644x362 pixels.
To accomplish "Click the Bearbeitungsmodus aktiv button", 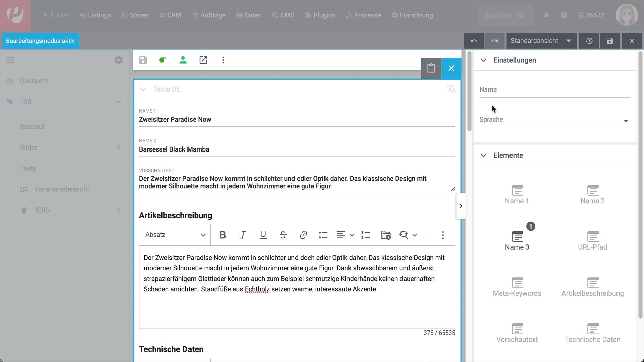I will point(41,41).
